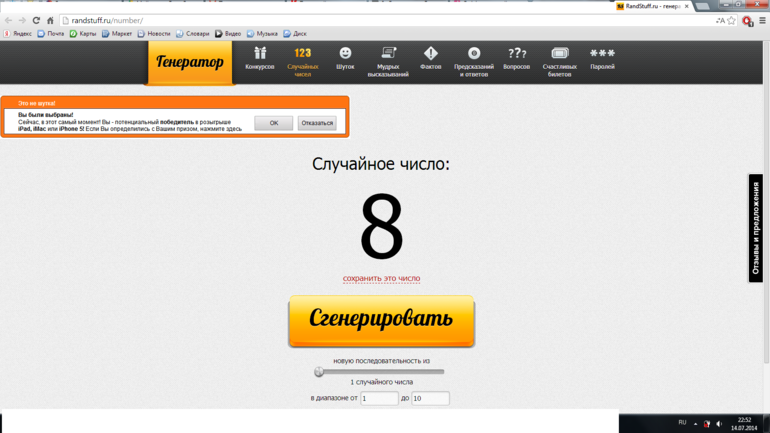770x433 pixels.
Task: Click OK in the orange popup
Action: tap(273, 123)
